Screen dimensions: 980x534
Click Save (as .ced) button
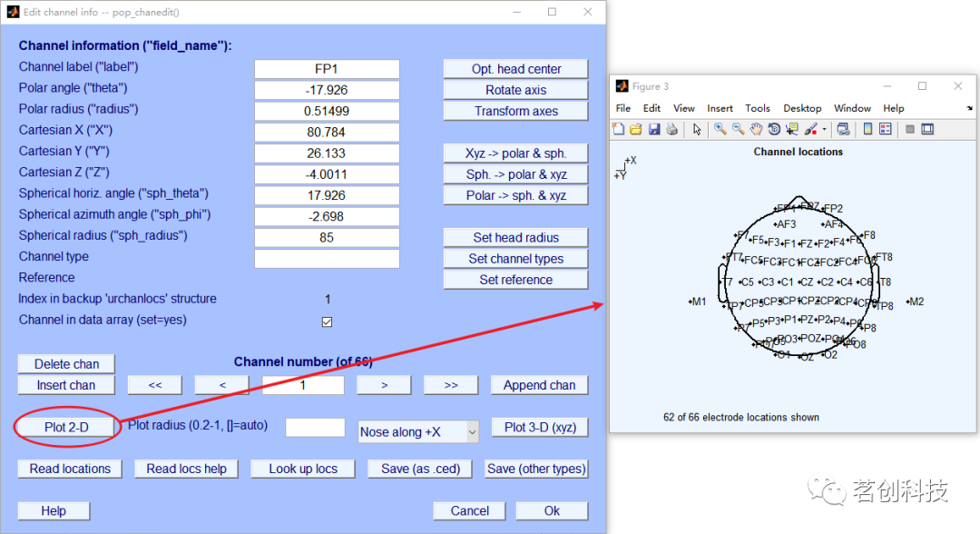tap(420, 469)
